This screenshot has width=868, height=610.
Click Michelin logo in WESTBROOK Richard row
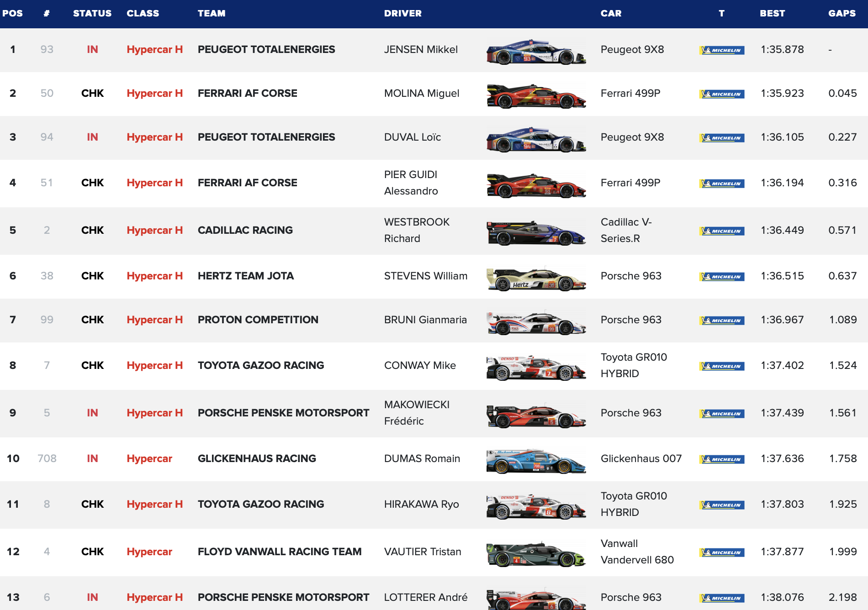722,231
